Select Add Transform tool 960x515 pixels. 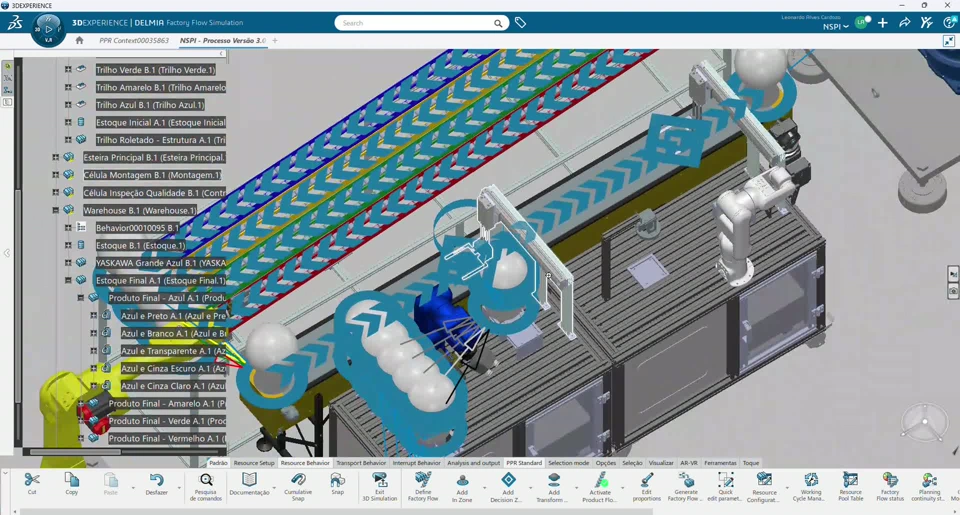[x=553, y=487]
